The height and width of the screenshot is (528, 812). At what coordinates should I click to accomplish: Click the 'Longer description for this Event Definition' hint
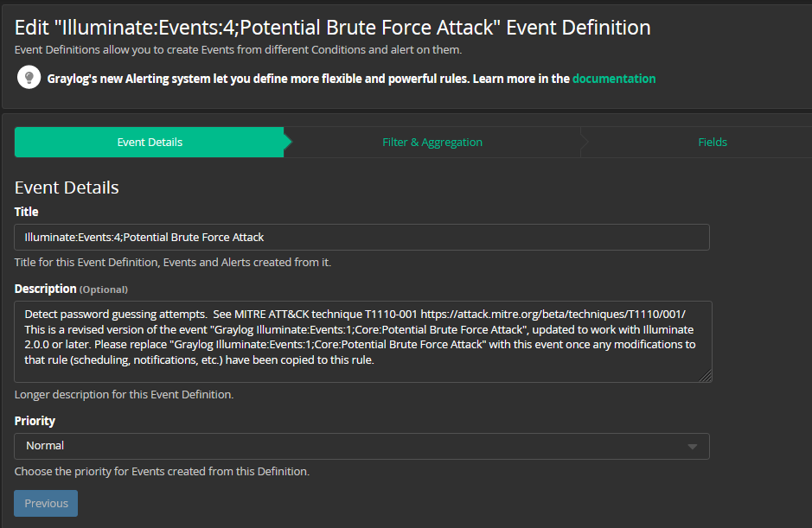click(x=124, y=395)
